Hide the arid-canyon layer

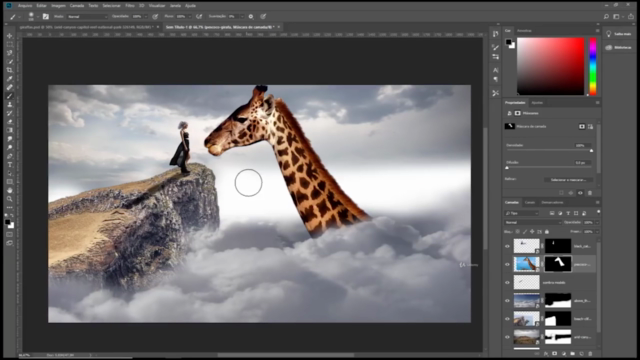507,337
